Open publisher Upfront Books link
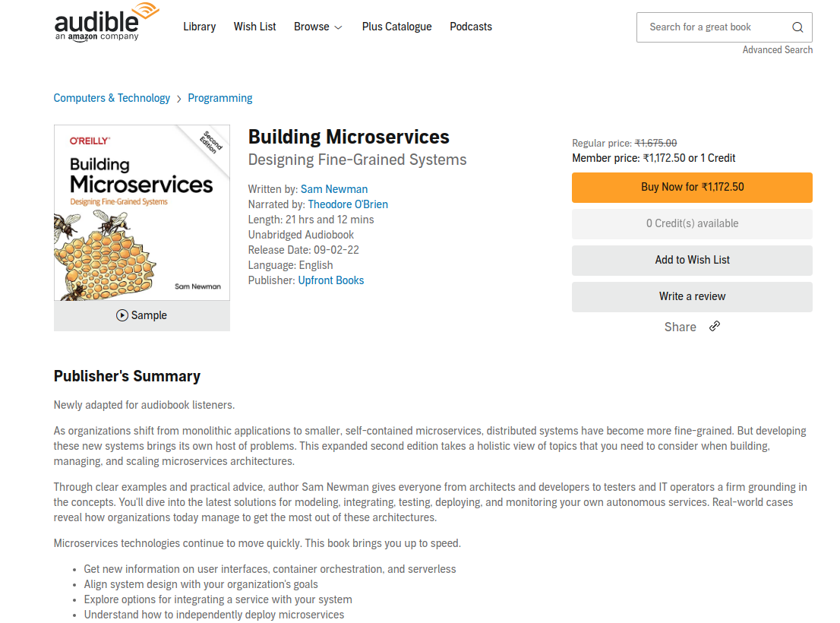This screenshot has width=840, height=623. [330, 280]
